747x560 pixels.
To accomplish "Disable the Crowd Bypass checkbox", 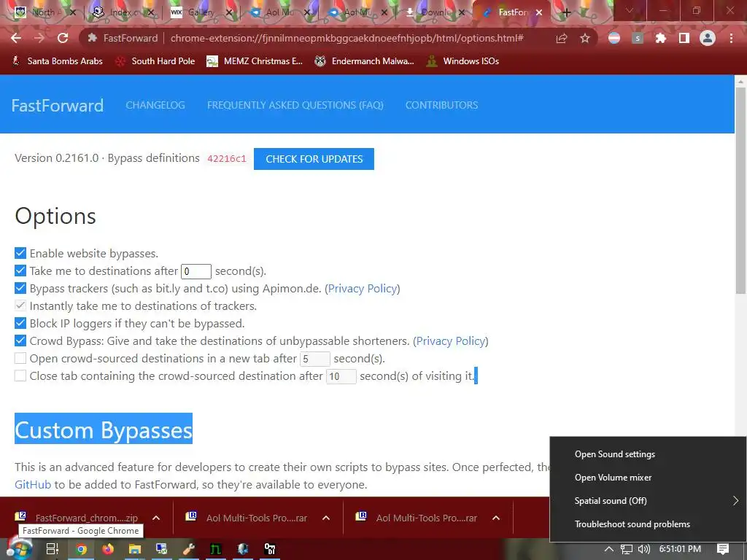I will pyautogui.click(x=20, y=341).
